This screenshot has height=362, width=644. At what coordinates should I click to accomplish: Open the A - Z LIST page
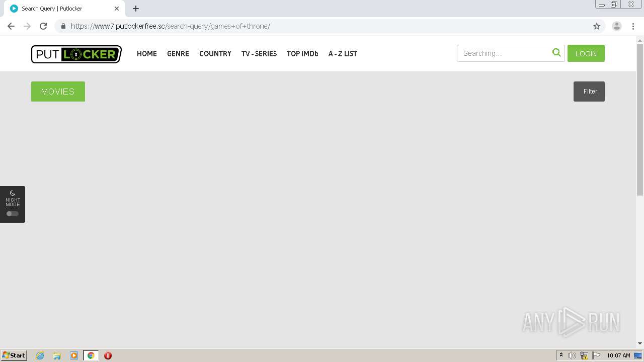(x=343, y=54)
